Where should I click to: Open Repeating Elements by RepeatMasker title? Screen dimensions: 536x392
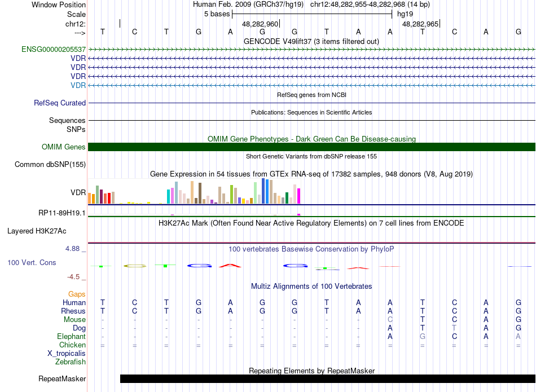tap(311, 371)
